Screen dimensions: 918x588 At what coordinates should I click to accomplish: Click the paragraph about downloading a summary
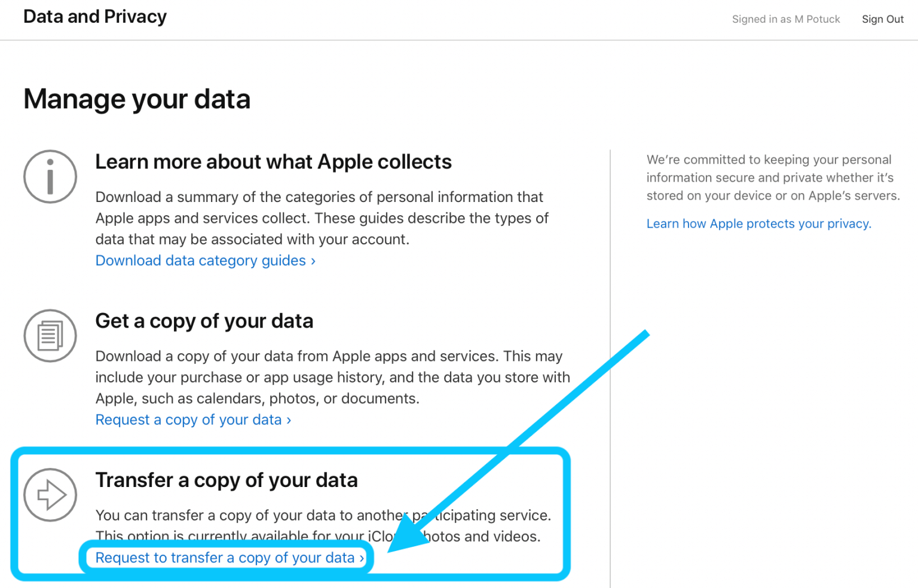(x=322, y=218)
